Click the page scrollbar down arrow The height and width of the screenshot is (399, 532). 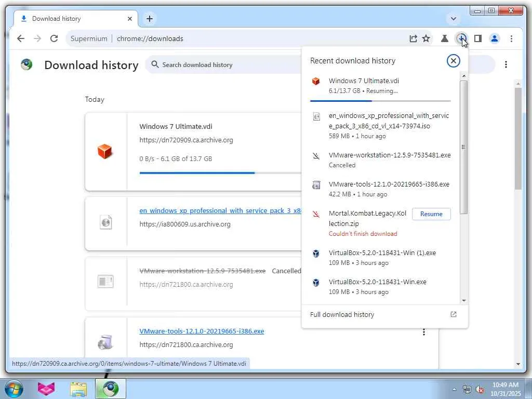tap(518, 364)
